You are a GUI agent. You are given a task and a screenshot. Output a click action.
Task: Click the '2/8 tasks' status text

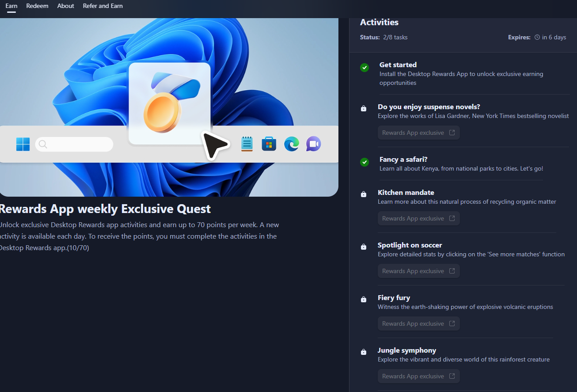[x=395, y=37]
